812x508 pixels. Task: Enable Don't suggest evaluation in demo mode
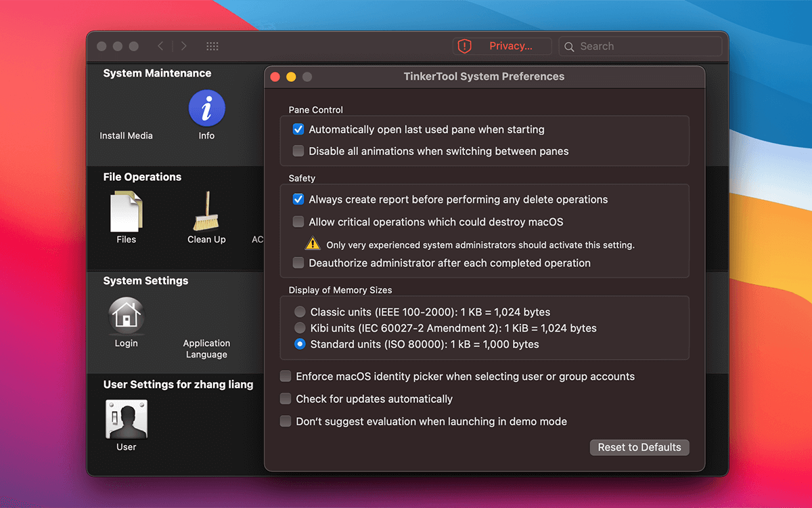point(286,421)
